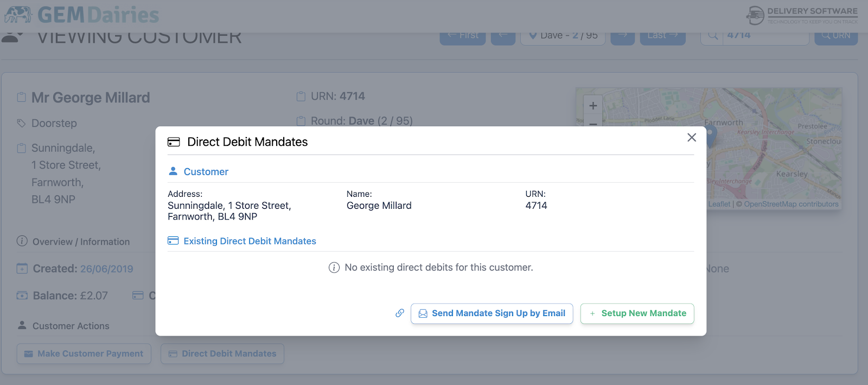This screenshot has height=385, width=868.
Task: Open the Leaflet attribution link
Action: coord(719,204)
